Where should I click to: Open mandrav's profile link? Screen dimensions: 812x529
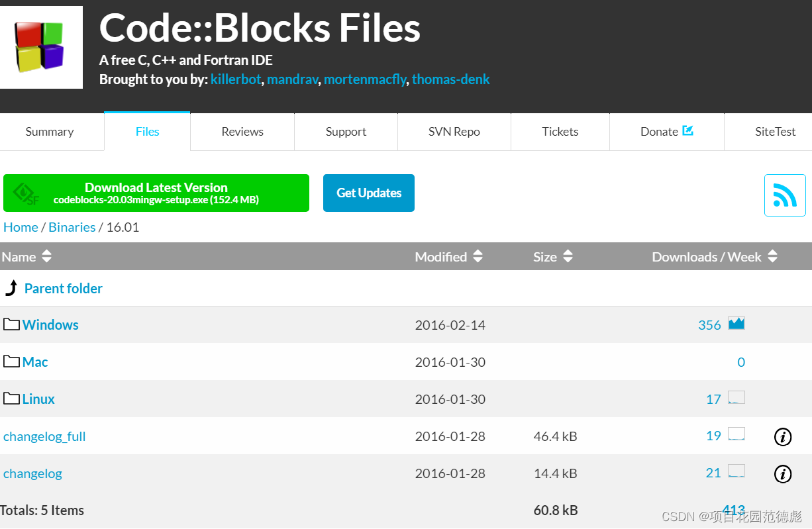(292, 79)
